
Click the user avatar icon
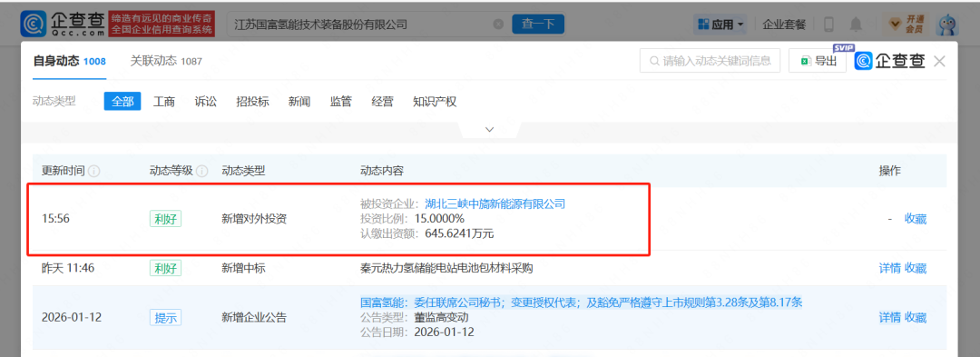pyautogui.click(x=946, y=25)
